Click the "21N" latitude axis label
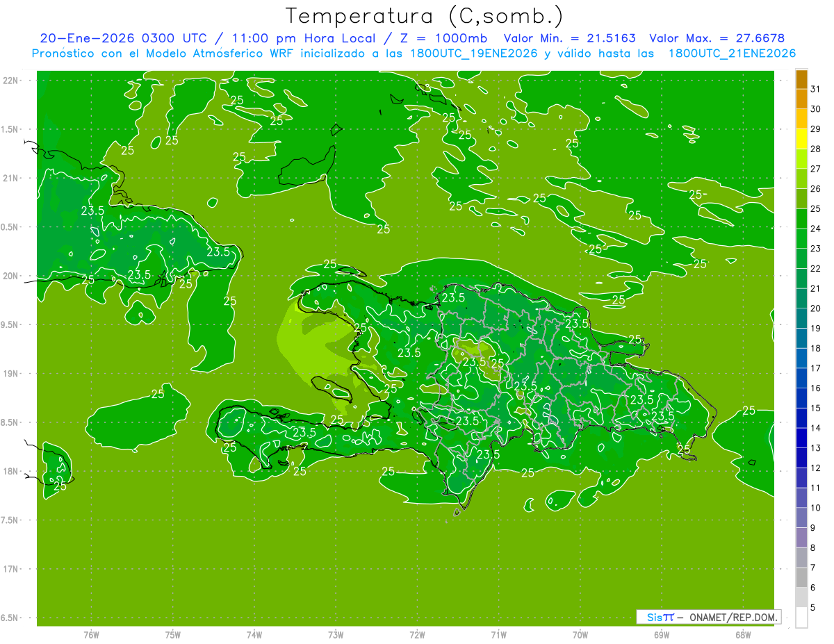This screenshot has width=834, height=644. (x=10, y=178)
